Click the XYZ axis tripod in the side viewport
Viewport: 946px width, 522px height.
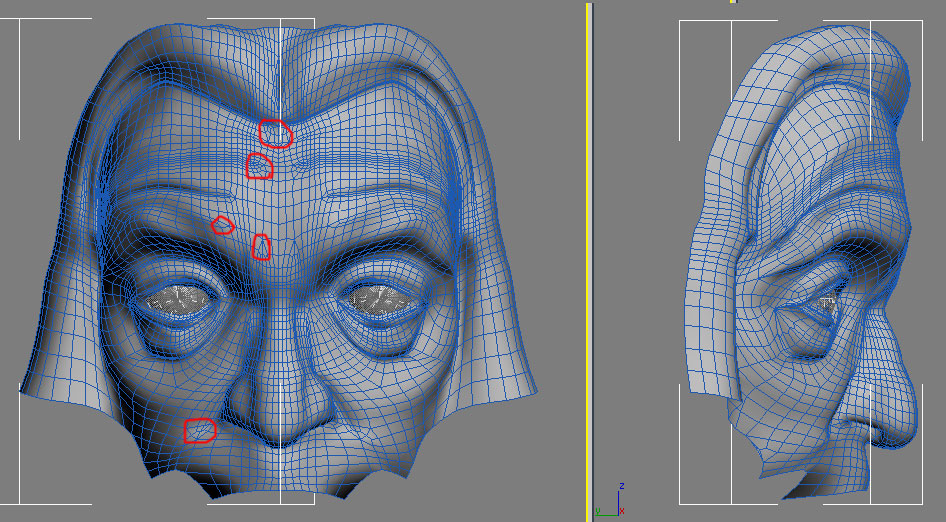tap(610, 500)
